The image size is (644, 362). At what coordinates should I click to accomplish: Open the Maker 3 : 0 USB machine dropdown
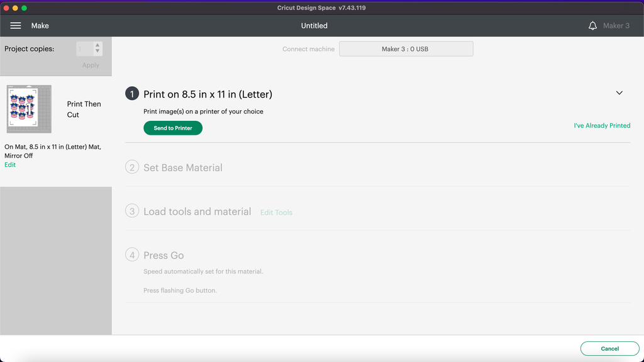[x=406, y=49]
